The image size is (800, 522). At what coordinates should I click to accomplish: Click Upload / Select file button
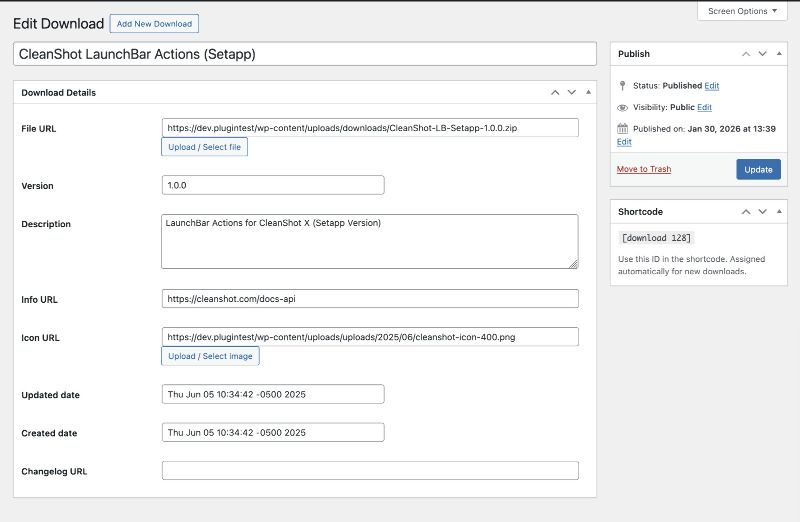[x=205, y=147]
